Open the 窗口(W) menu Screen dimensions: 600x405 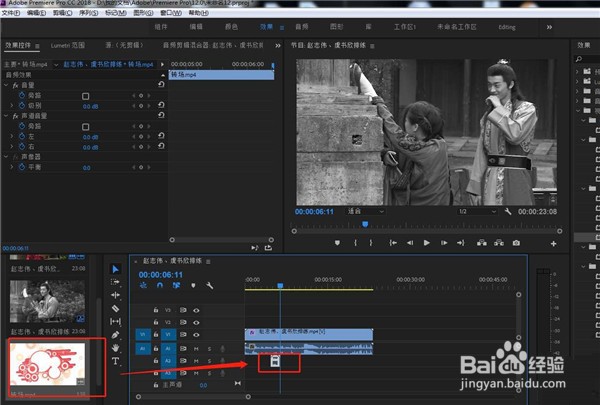click(x=171, y=13)
